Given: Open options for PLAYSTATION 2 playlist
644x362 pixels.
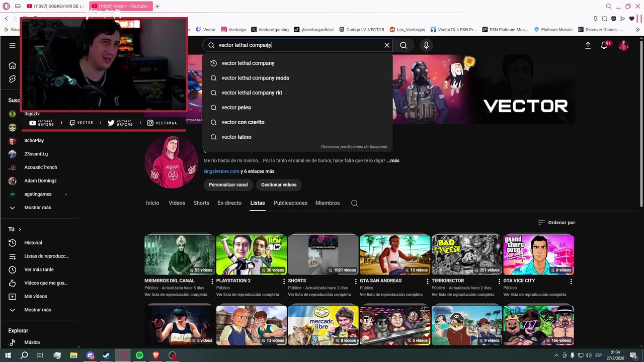Looking at the screenshot, I should pyautogui.click(x=284, y=281).
